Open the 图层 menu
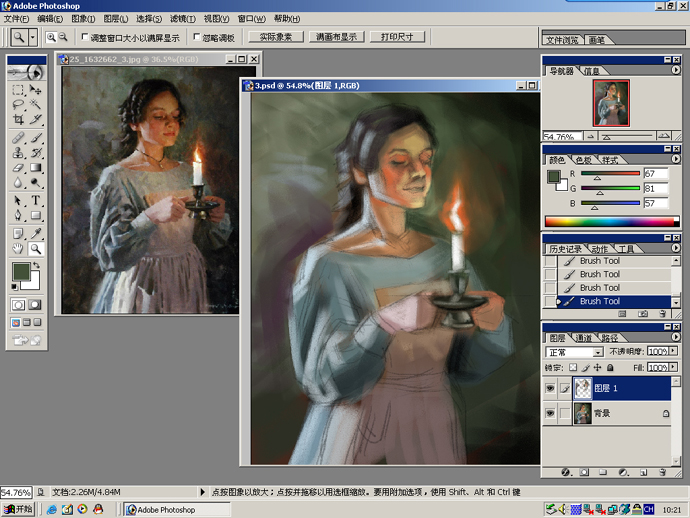Image resolution: width=690 pixels, height=518 pixels. 116,18
